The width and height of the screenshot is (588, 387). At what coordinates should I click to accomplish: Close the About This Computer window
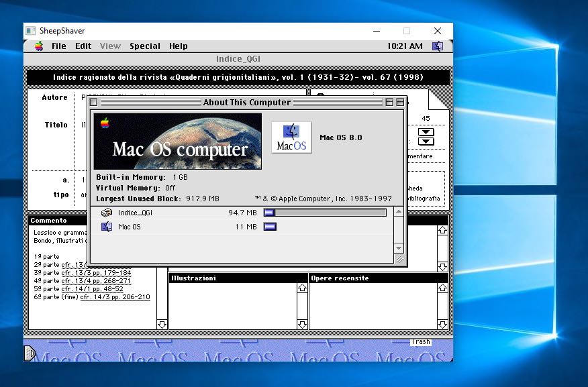94,103
